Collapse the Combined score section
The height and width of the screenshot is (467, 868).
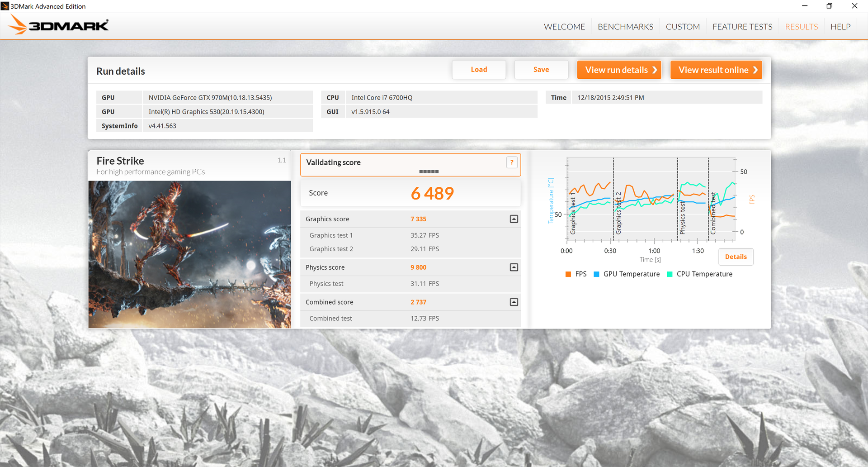pos(514,302)
